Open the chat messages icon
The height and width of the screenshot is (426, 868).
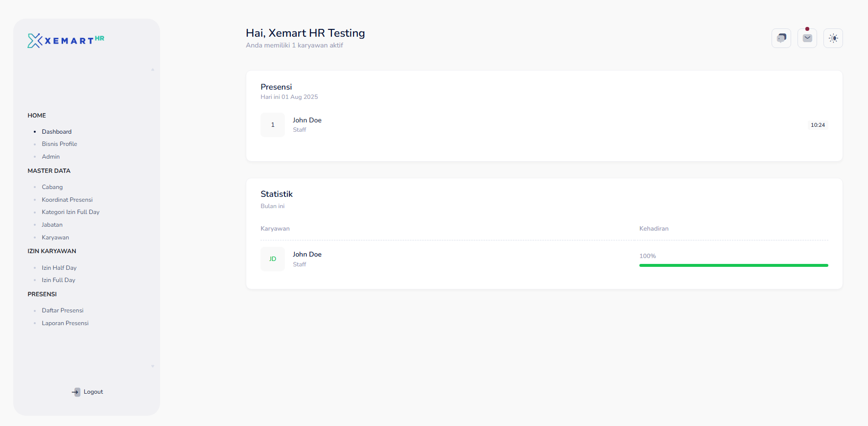(781, 38)
